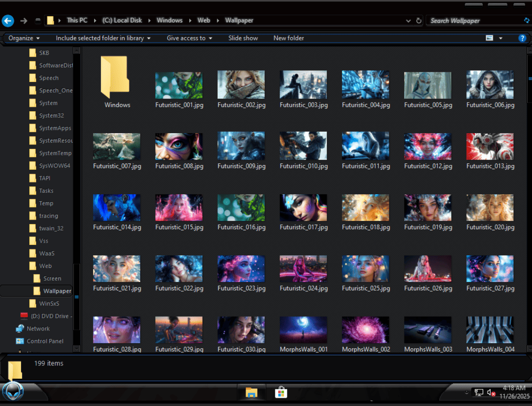The width and height of the screenshot is (532, 406).
Task: Click the Forward navigation arrow
Action: 23,20
